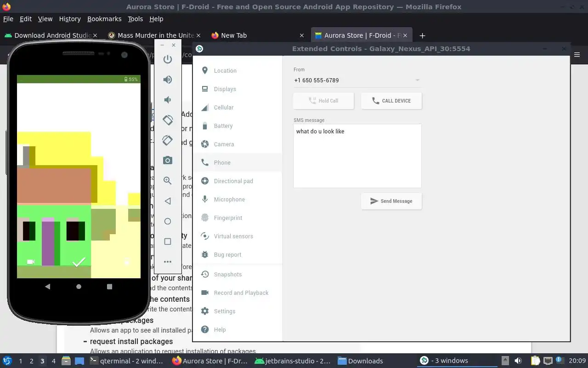Open the Cellular section

pyautogui.click(x=237, y=107)
